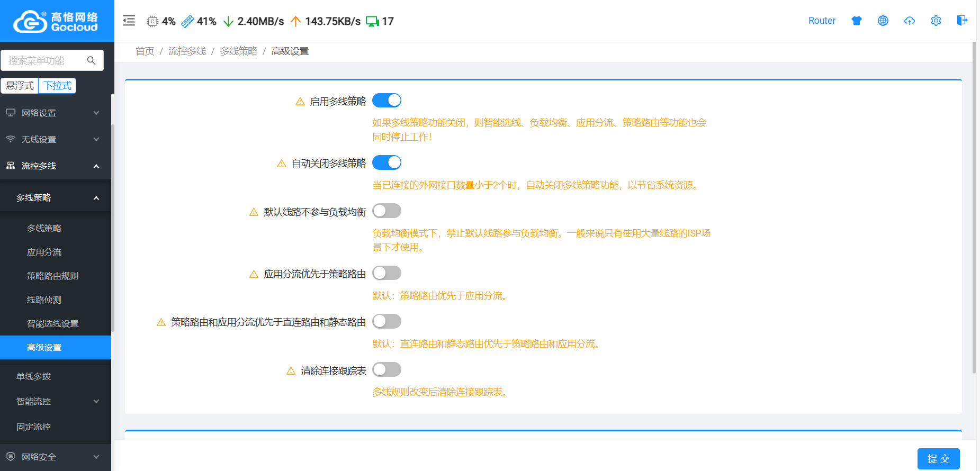Expand the 网络设置 menu chevron

(x=96, y=113)
